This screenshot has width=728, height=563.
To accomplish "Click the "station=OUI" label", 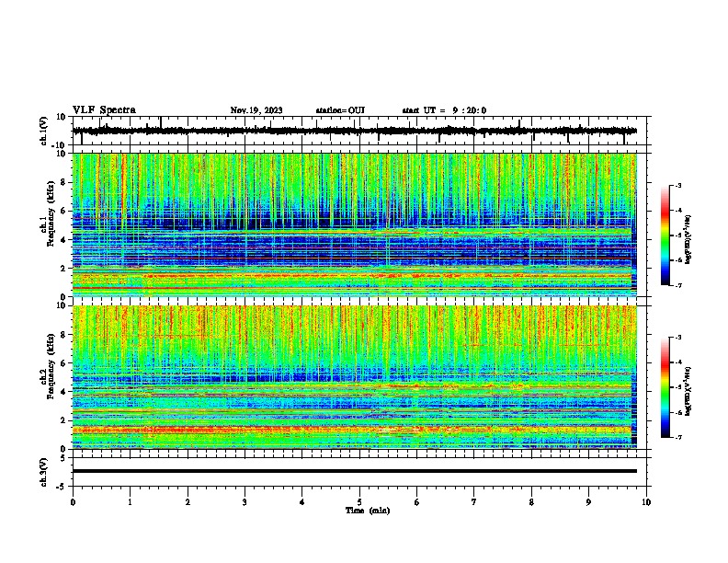I will (340, 110).
